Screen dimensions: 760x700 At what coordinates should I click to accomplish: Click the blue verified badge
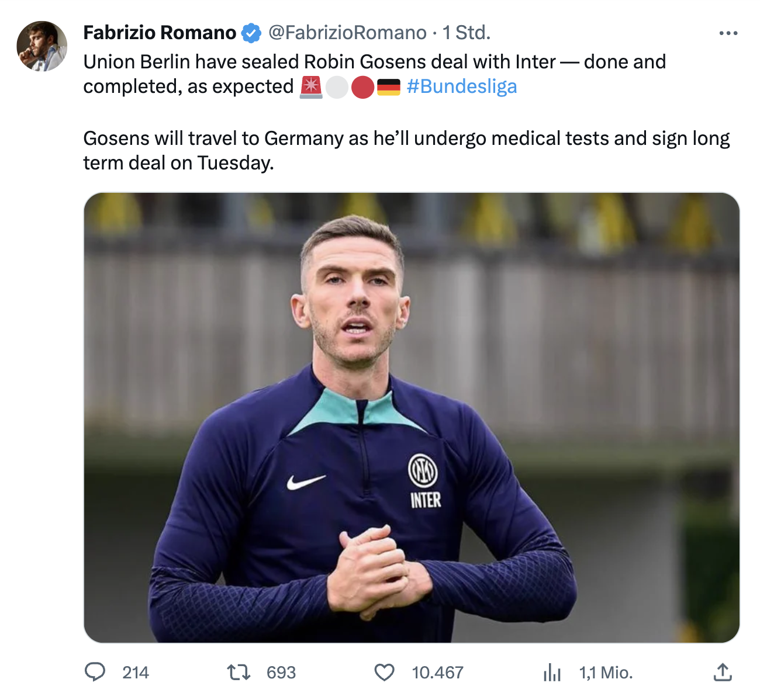click(251, 33)
